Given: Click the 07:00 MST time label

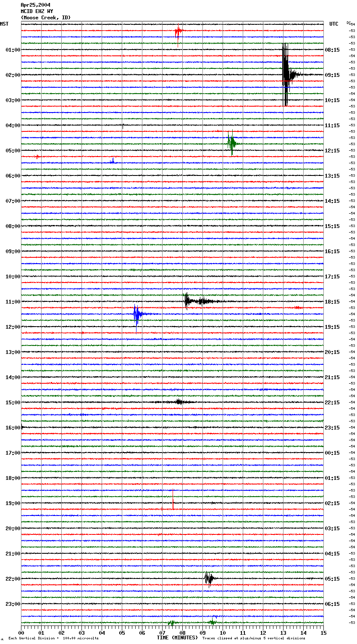Looking at the screenshot, I should [13, 201].
